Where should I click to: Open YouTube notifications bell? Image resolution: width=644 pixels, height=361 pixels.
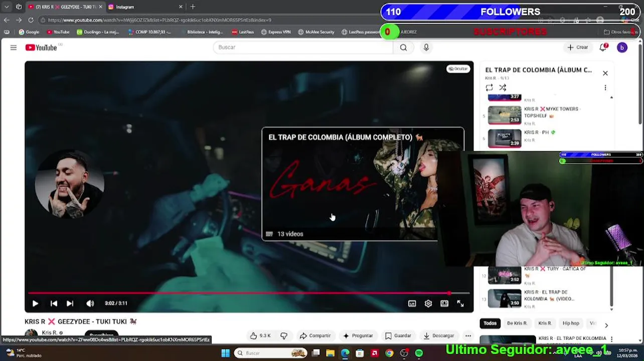603,47
